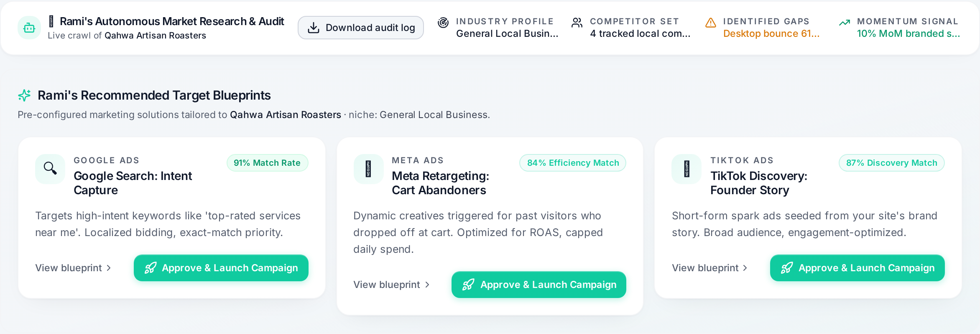Click the TikTok Ads card icon
Viewport: 980px width, 334px height.
tap(687, 169)
